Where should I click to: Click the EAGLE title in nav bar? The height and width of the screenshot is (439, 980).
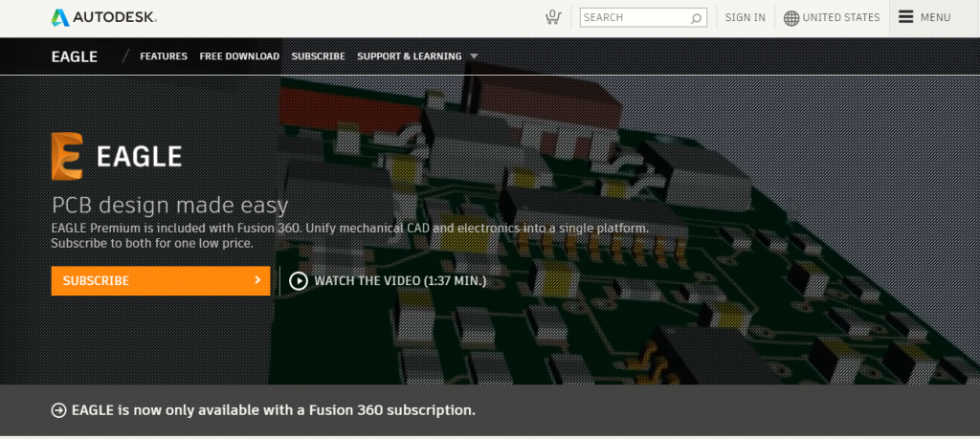coord(75,56)
